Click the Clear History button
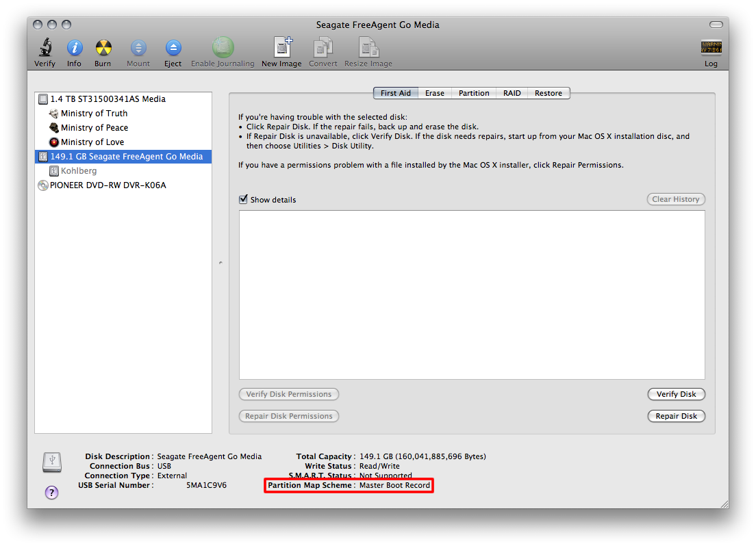Screen dimensions: 756x546 tap(675, 199)
